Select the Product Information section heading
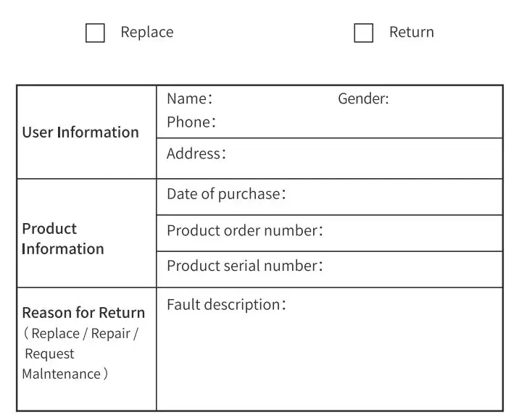The height and width of the screenshot is (420, 511). 63,239
